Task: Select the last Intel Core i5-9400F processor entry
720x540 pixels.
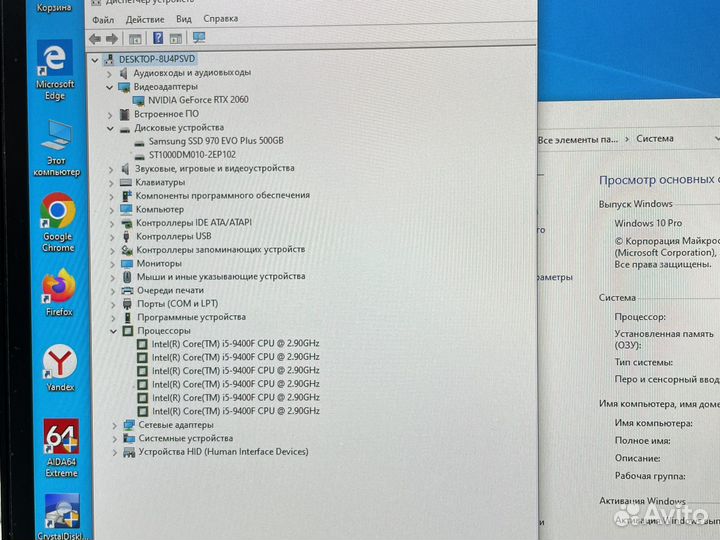Action: (236, 411)
